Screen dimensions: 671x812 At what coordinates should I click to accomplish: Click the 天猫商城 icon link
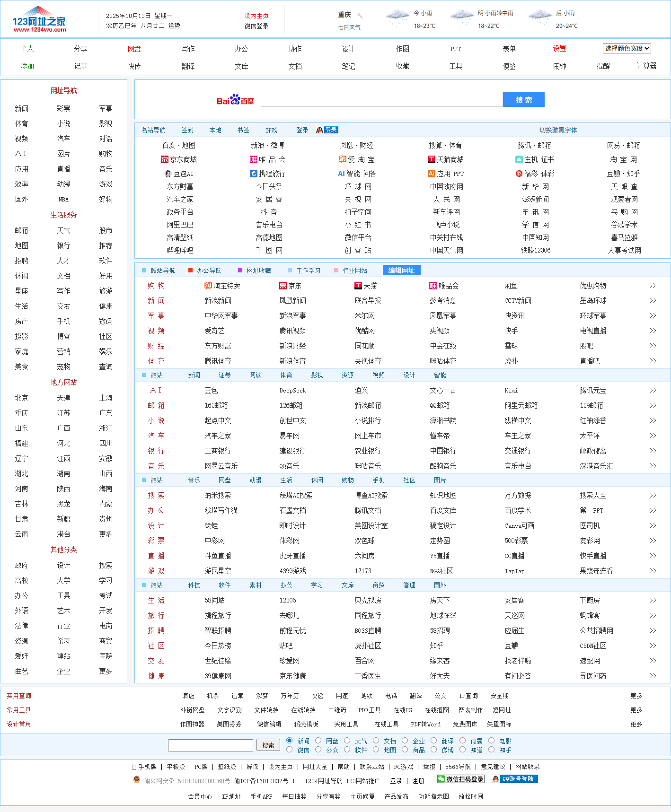[431, 160]
